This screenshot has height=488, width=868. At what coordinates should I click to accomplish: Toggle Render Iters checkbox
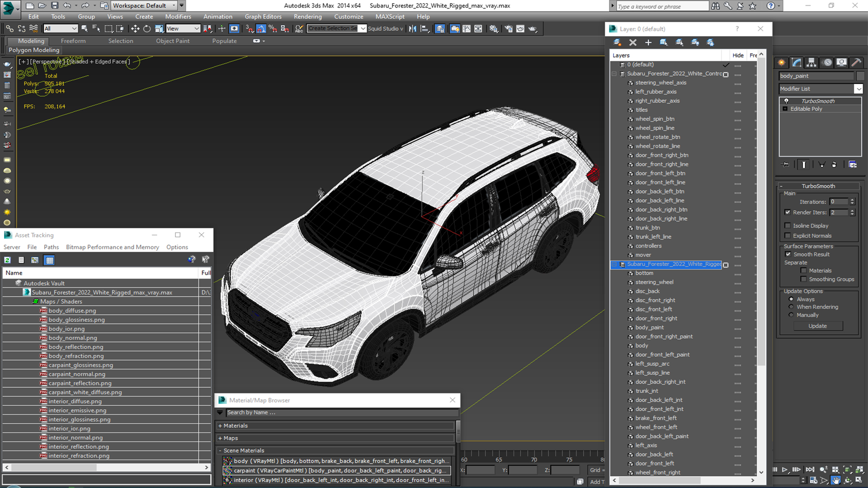[x=788, y=212]
